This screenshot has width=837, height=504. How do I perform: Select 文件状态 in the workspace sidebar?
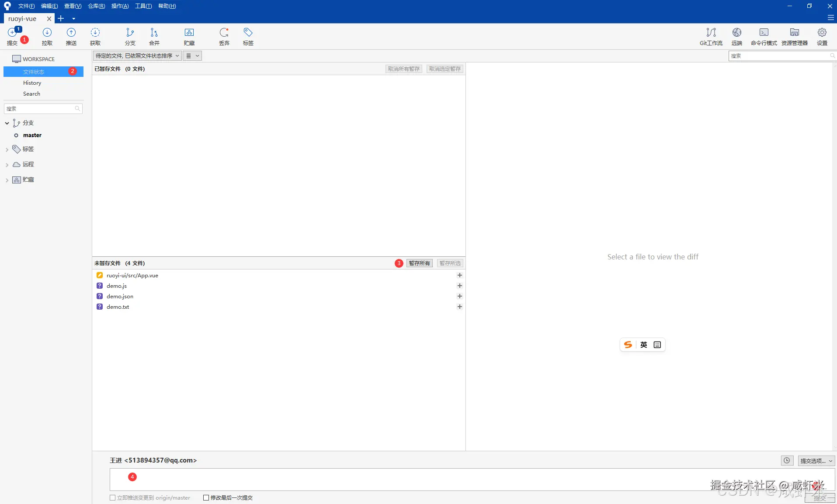pos(43,72)
